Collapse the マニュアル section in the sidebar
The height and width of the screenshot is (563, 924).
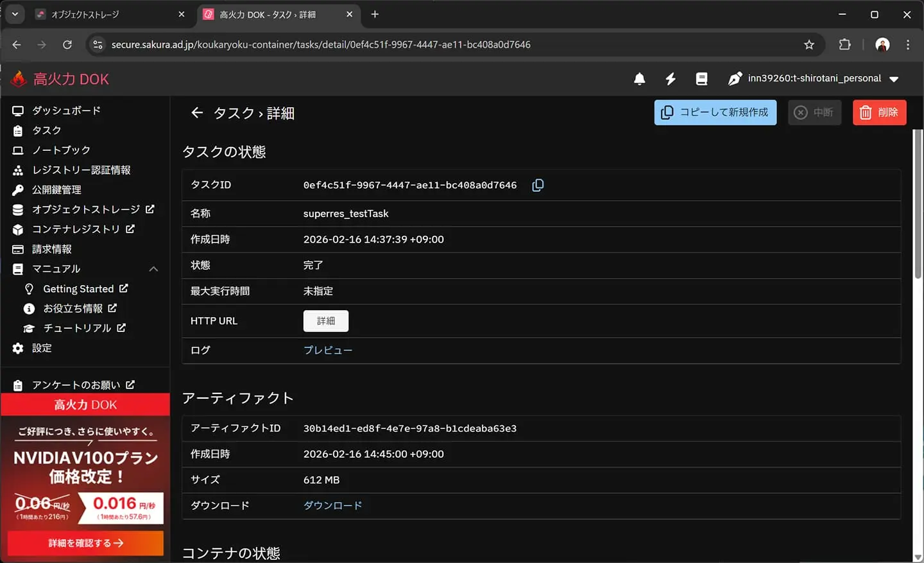[153, 269]
